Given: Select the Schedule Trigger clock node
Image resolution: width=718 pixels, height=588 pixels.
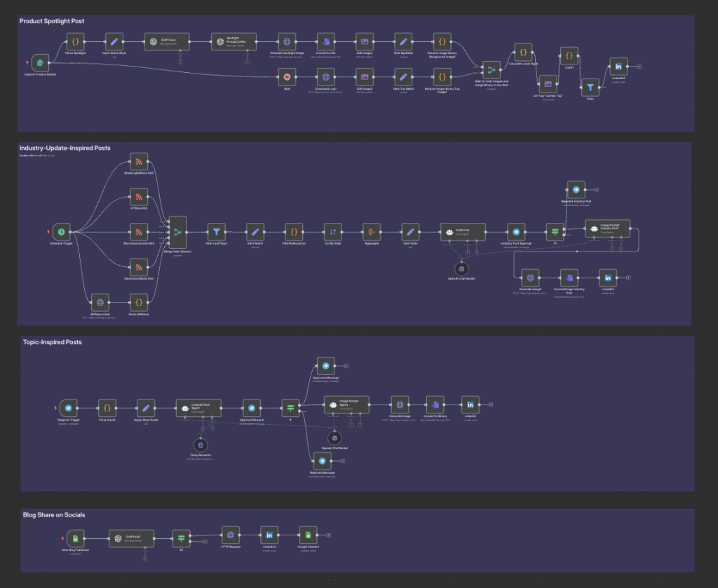Looking at the screenshot, I should point(62,232).
